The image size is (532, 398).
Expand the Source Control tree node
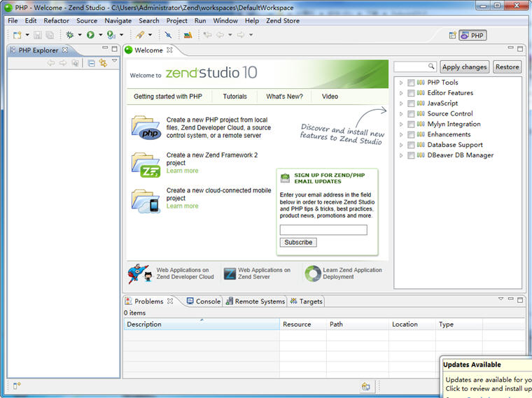click(x=401, y=113)
